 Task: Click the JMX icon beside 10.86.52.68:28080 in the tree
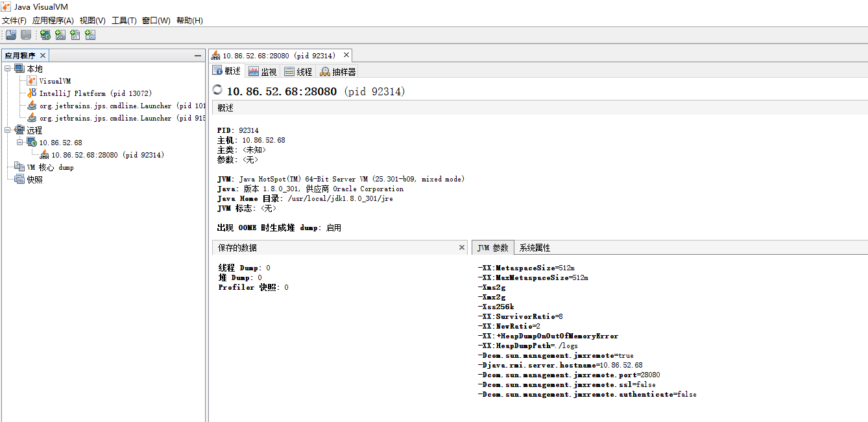click(44, 155)
